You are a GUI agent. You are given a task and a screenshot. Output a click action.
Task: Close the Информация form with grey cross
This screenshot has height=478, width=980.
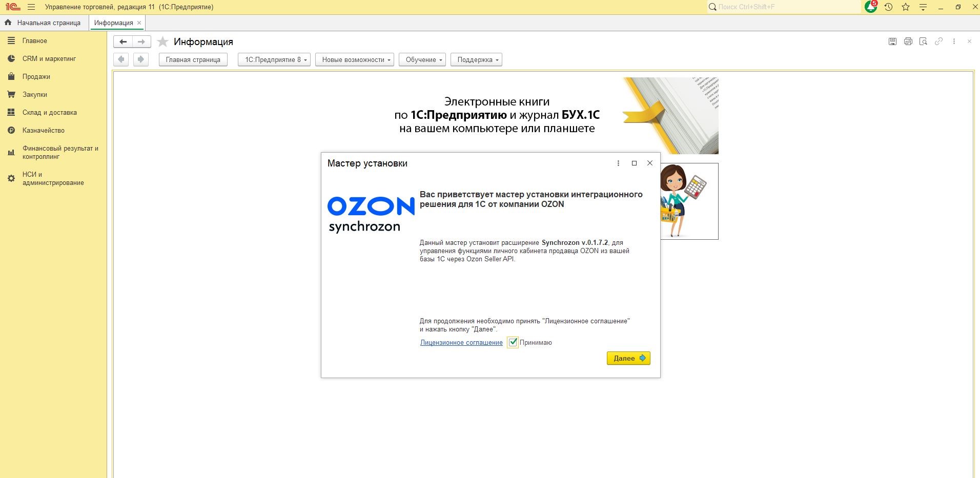969,41
